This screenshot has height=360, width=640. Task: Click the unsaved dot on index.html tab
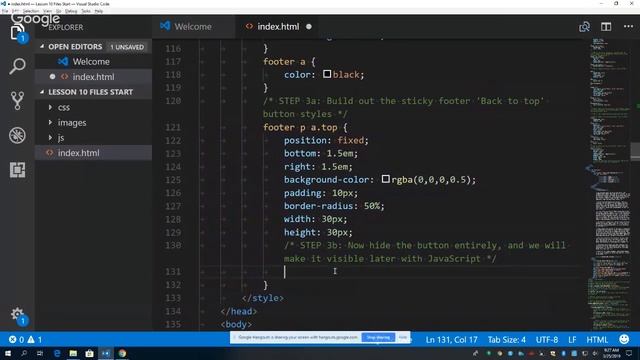point(309,27)
